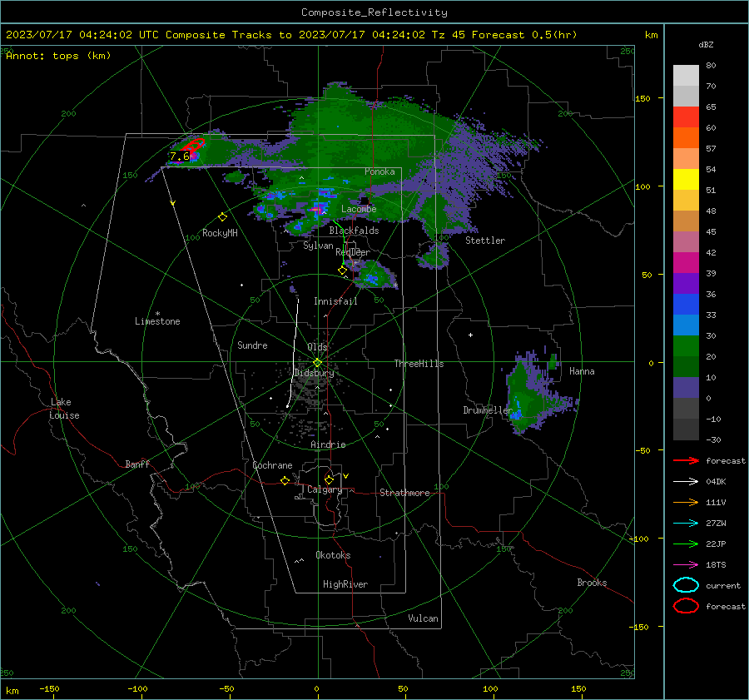
Task: Click the Vulcan label
Action: [x=424, y=618]
